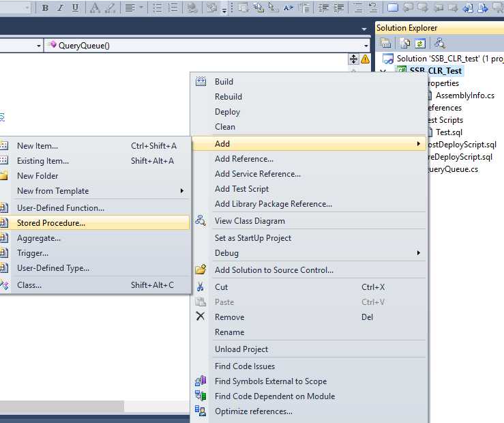Choose Find Code Issues menu item
Screen dimensions: 504x423
(309, 366)
